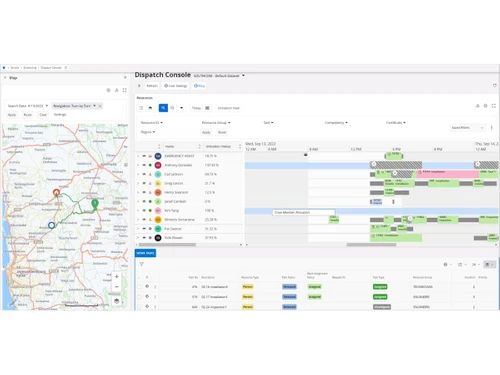This screenshot has width=500, height=375.
Task: Expand the Anthony Gonzalez resource row
Action: tap(138, 165)
